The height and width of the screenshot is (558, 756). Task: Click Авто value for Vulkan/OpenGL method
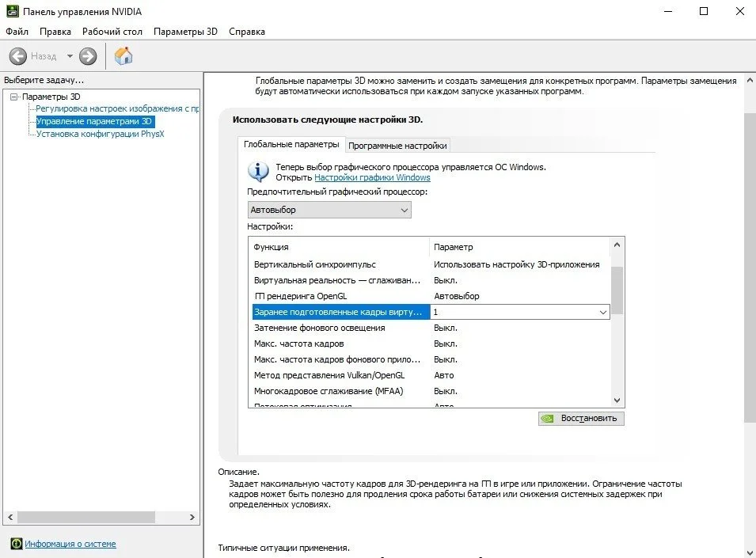pos(444,375)
